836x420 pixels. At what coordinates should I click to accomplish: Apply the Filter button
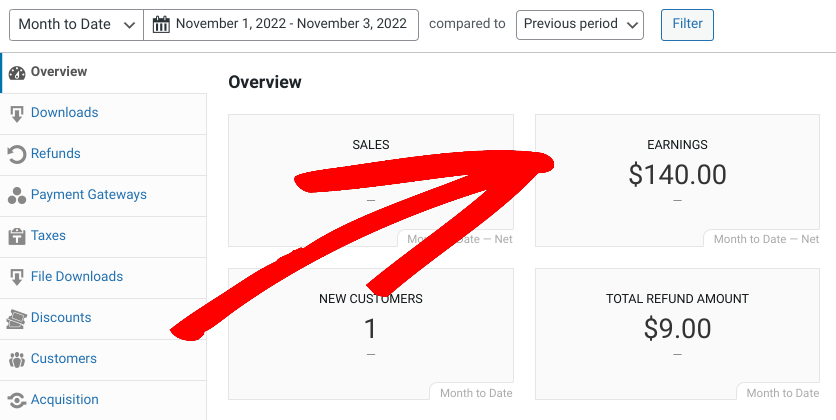[687, 25]
